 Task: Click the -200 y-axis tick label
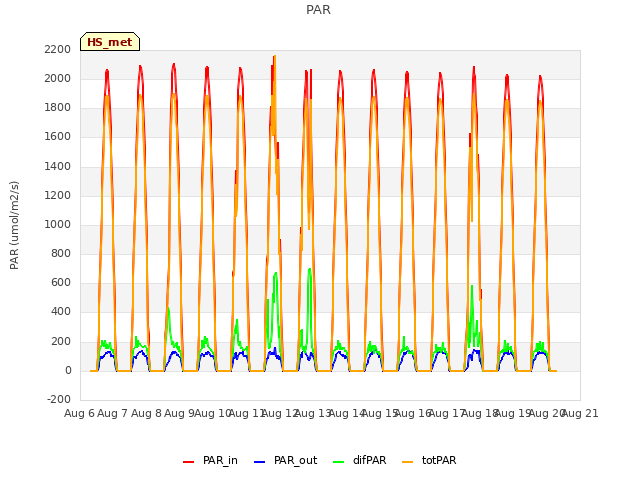[59, 399]
